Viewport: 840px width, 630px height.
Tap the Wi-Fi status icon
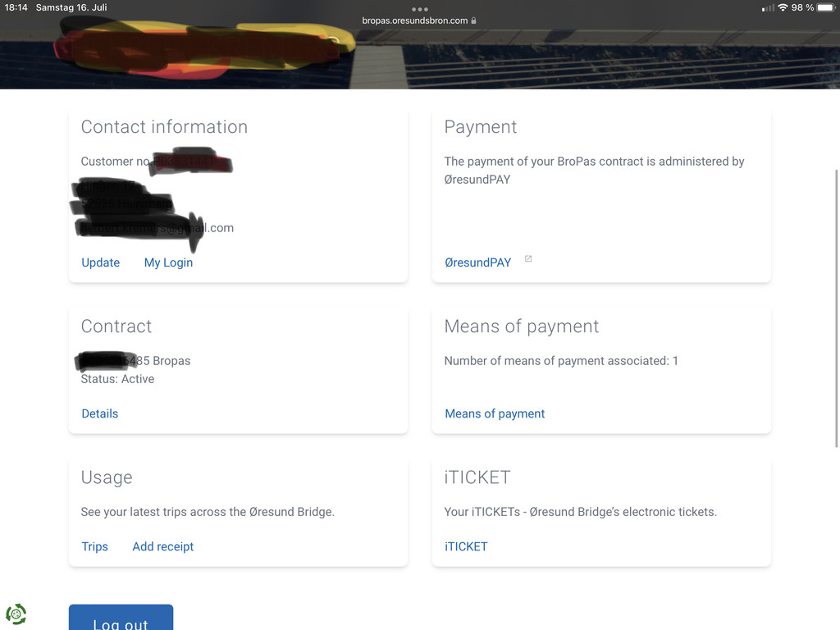click(783, 7)
